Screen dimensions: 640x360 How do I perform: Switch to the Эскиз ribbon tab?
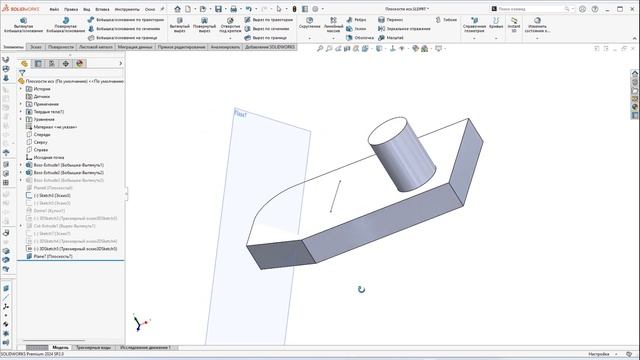(x=36, y=47)
